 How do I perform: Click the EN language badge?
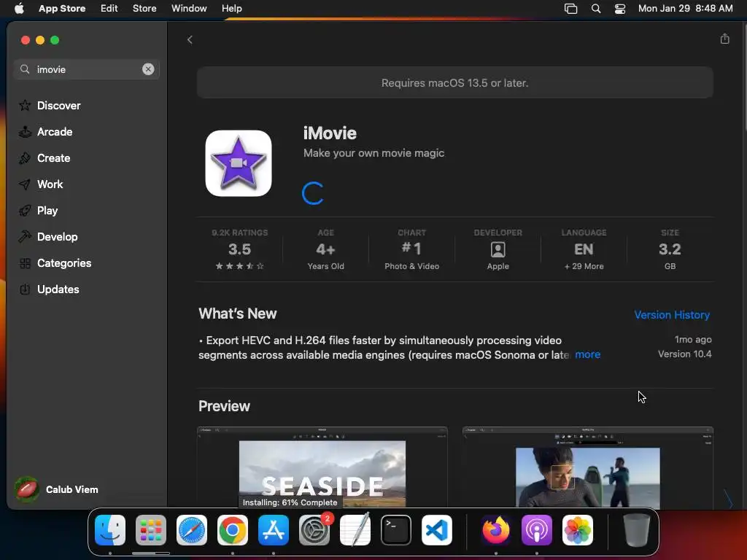(584, 249)
